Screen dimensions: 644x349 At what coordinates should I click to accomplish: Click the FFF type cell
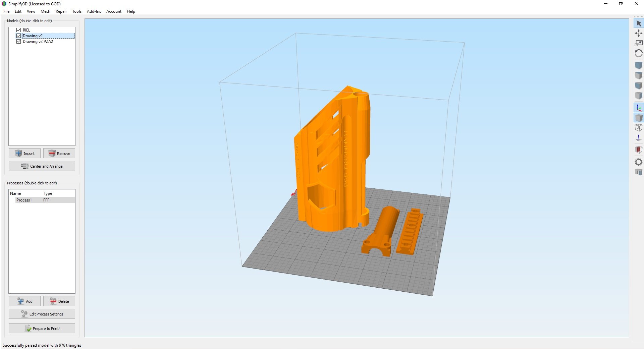46,200
